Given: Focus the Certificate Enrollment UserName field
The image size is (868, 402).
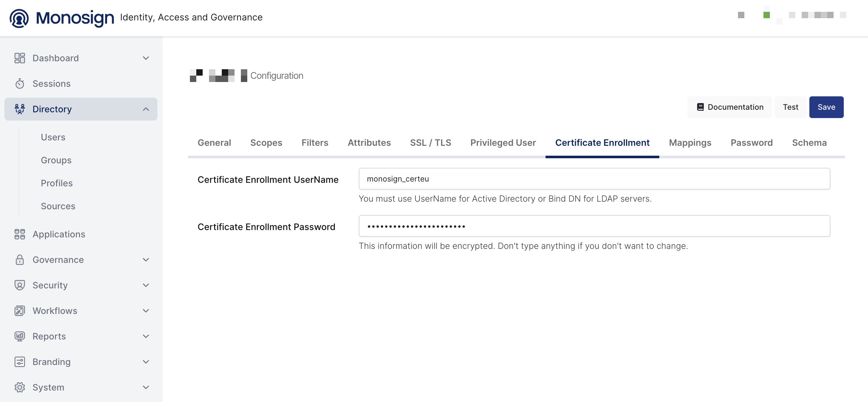Looking at the screenshot, I should coord(594,179).
